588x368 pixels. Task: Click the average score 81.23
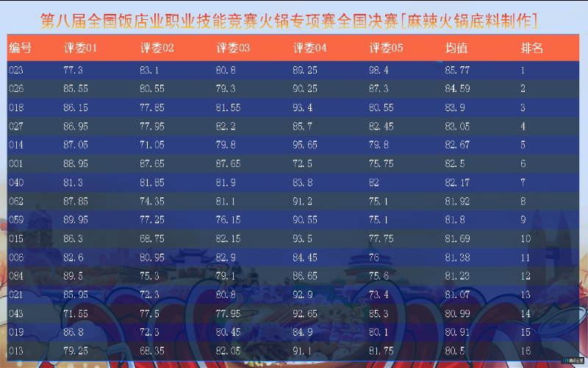click(458, 276)
